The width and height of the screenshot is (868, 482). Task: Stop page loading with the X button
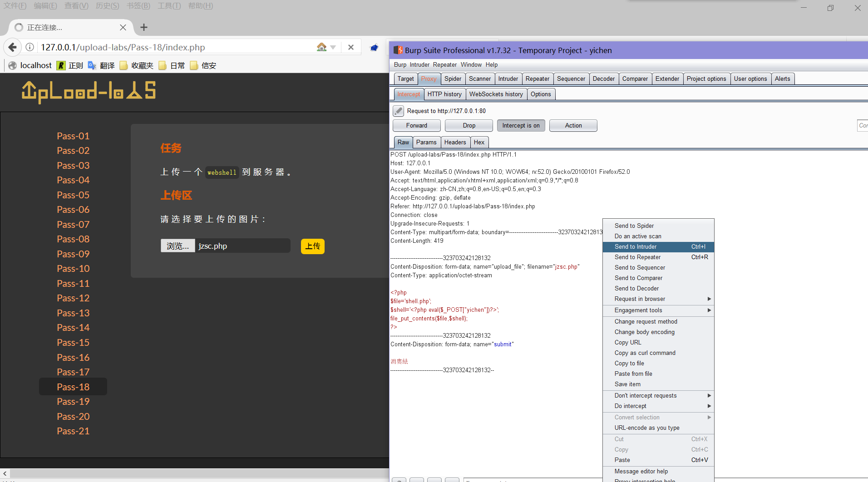click(351, 47)
